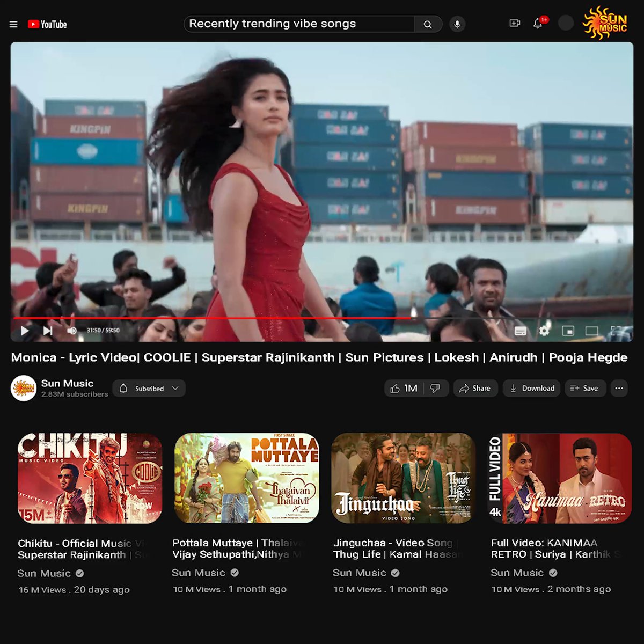Viewport: 644px width, 644px height.
Task: Like the video with 1M likes
Action: (x=404, y=388)
